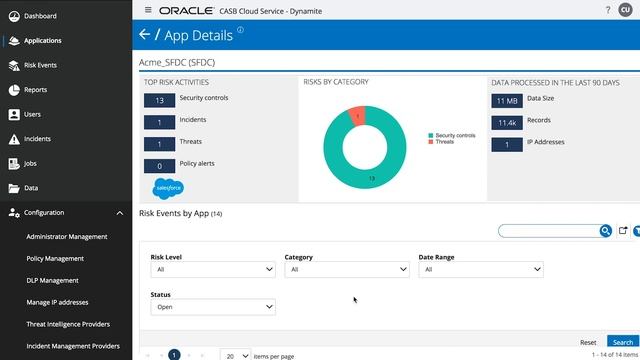640x360 pixels.
Task: Select Users in the sidebar
Action: (32, 114)
